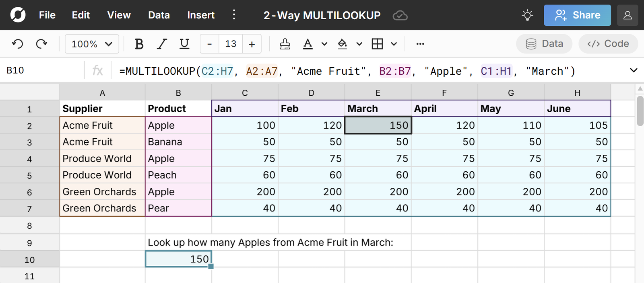
Task: Toggle italic formatting
Action: tap(162, 44)
